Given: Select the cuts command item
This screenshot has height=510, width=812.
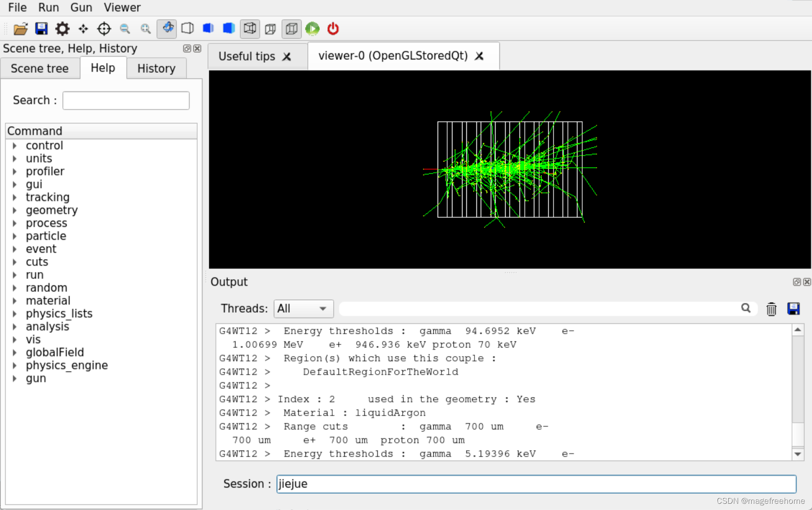Looking at the screenshot, I should [x=37, y=262].
